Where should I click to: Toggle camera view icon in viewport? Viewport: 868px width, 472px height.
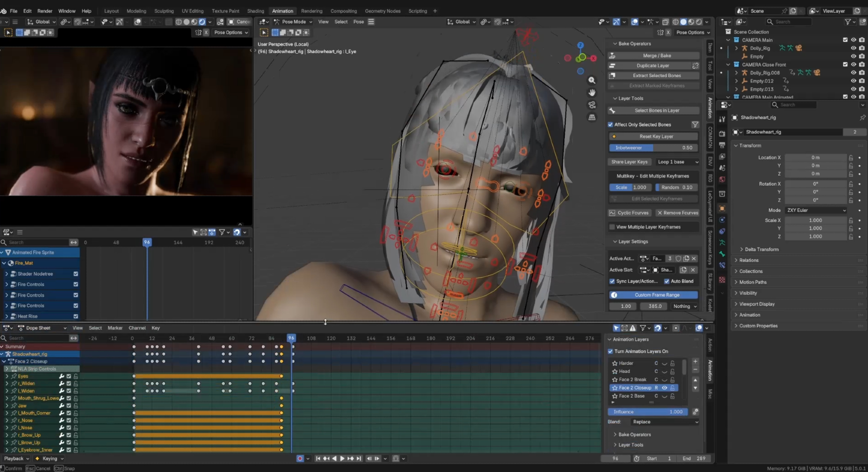592,105
